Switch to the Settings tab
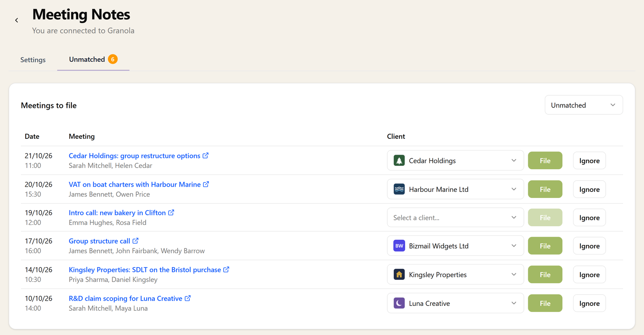This screenshot has width=644, height=335. point(33,60)
